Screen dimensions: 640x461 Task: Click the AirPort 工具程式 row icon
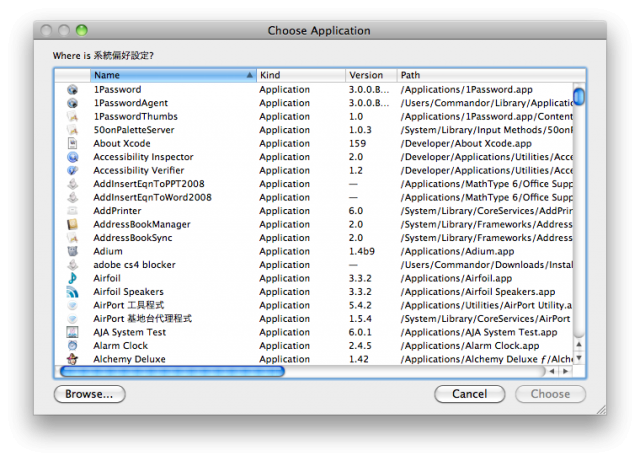point(73,305)
